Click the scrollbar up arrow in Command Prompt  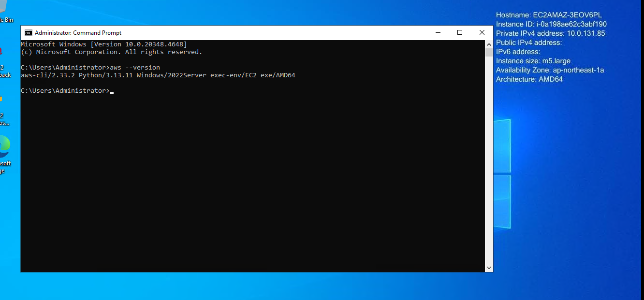click(489, 44)
